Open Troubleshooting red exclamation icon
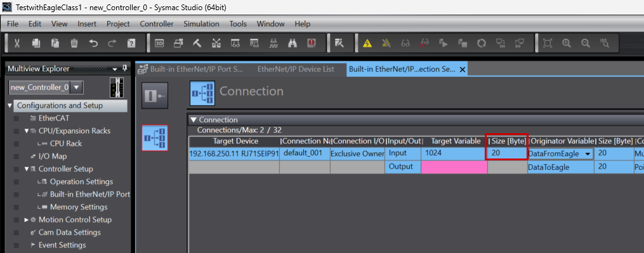The height and width of the screenshot is (253, 644). pos(312,43)
